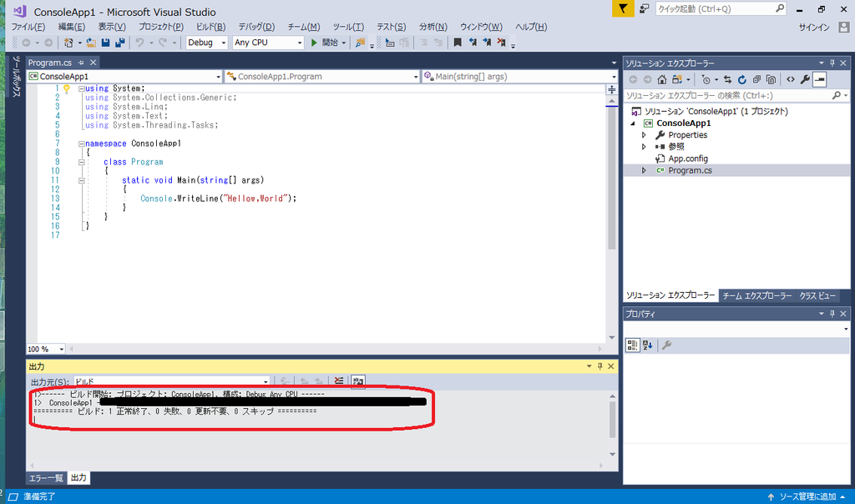
Task: Pin the Program.cs tab
Action: pyautogui.click(x=81, y=63)
